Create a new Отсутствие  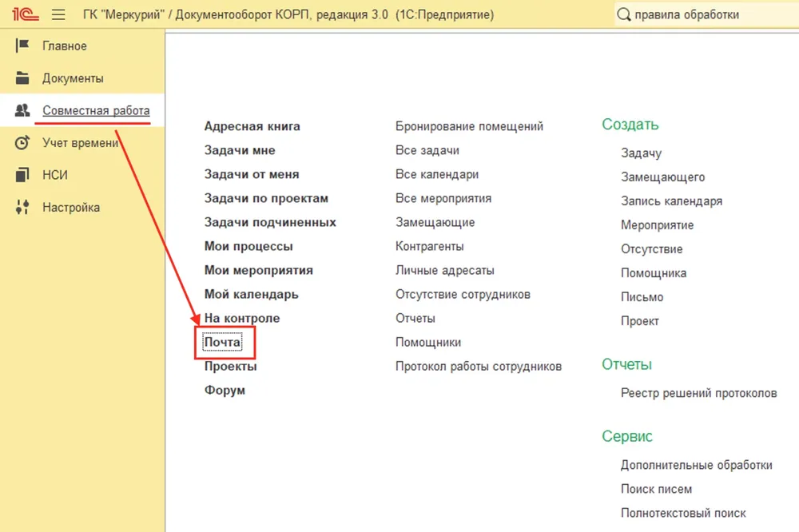pos(651,248)
